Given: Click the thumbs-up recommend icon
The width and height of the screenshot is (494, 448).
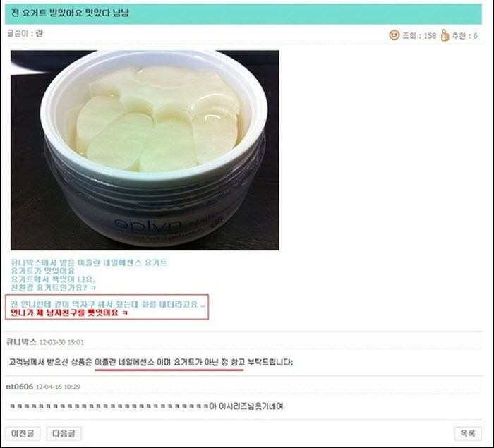Looking at the screenshot, I should point(445,35).
